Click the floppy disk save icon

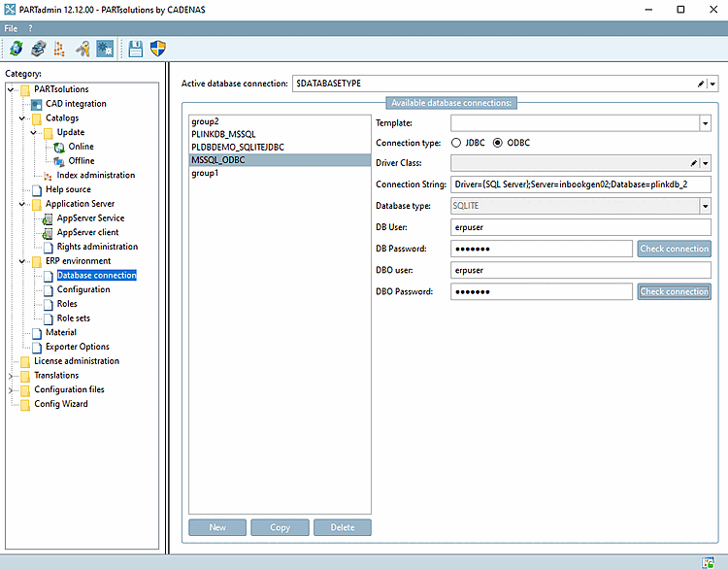tap(136, 49)
